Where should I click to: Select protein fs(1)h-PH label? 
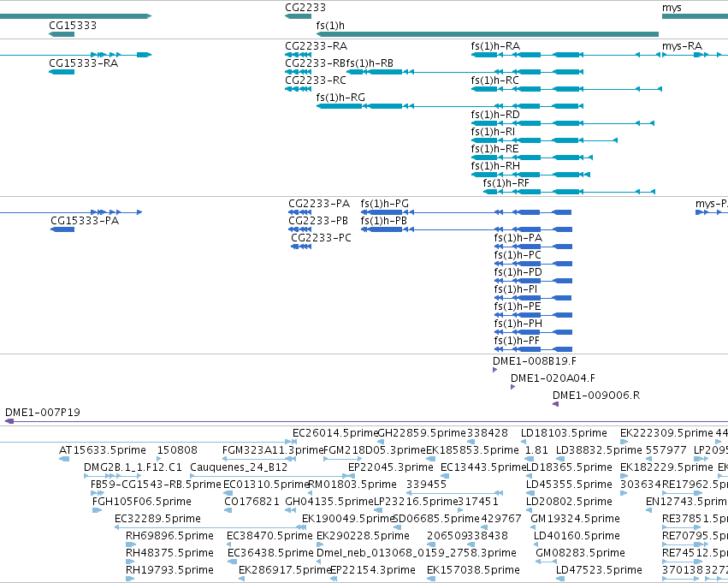tap(518, 324)
